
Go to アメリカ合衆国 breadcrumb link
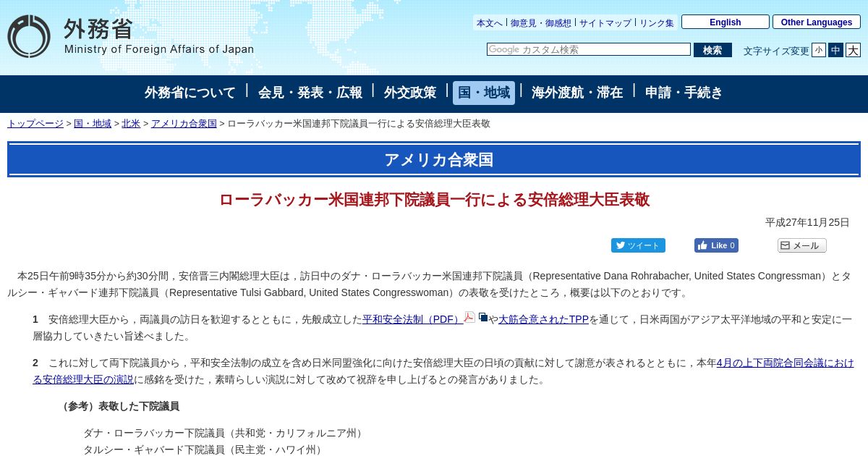click(x=184, y=124)
